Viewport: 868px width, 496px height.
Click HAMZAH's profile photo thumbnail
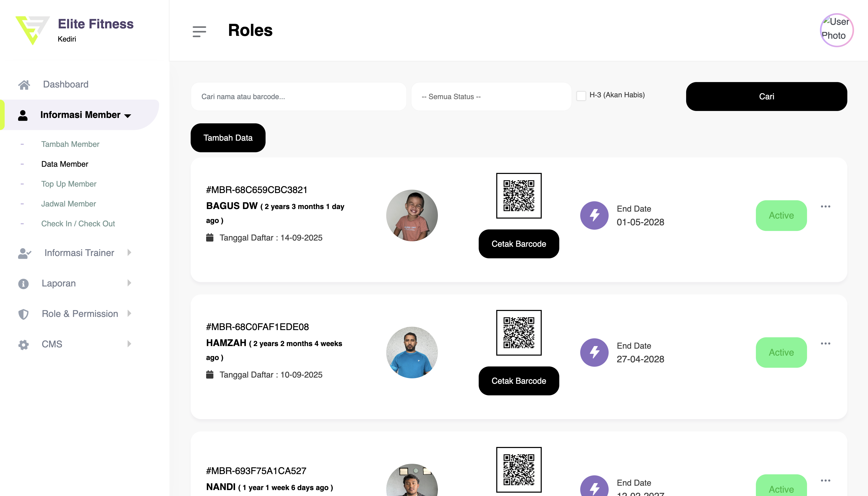(x=412, y=352)
